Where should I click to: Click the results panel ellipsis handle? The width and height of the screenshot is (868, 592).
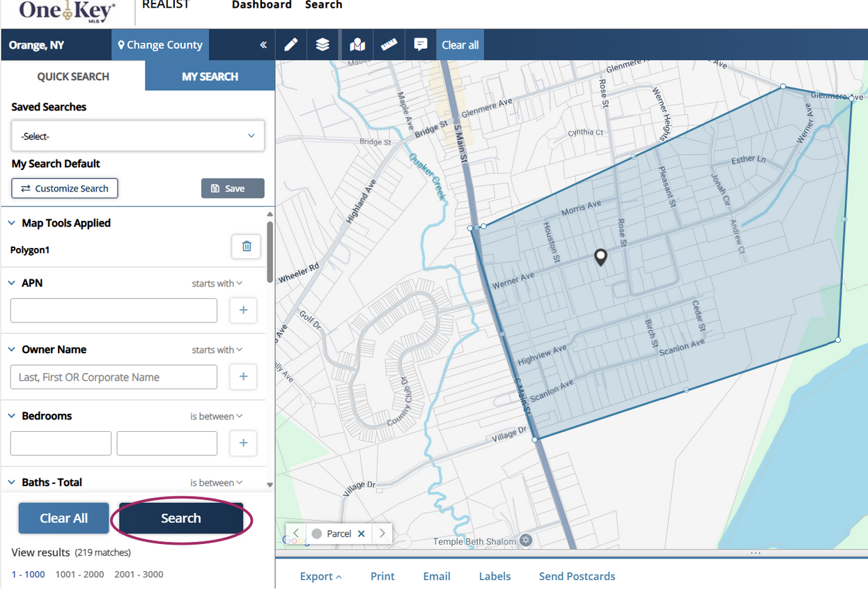[755, 553]
